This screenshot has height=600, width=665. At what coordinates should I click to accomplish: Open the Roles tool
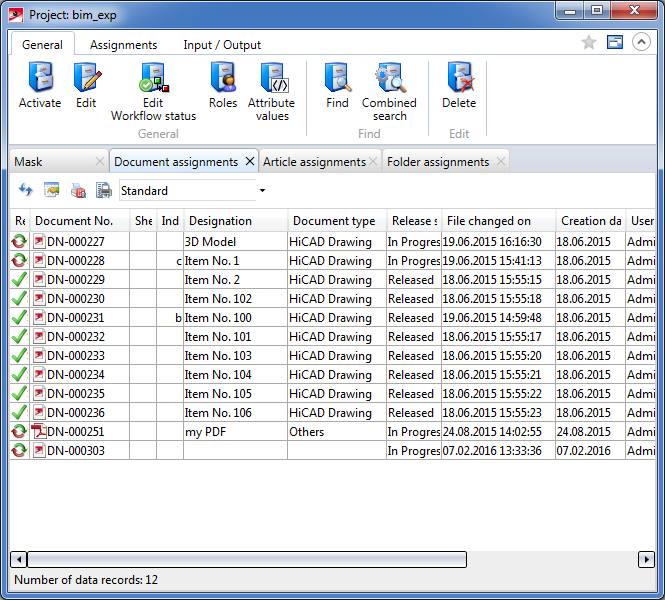[223, 85]
